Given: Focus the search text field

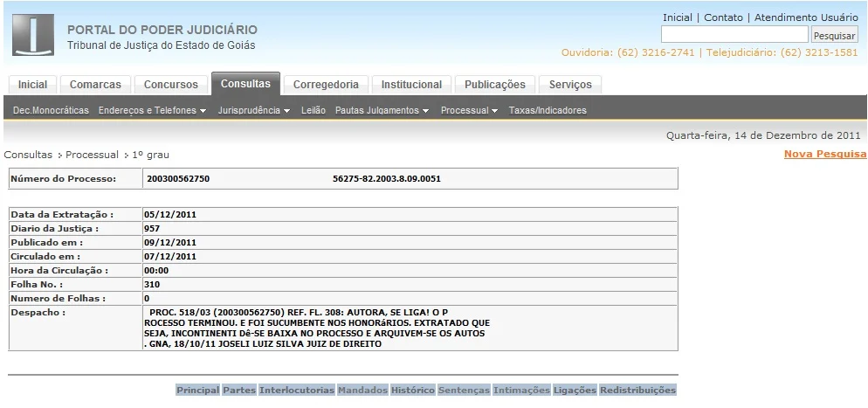Looking at the screenshot, I should point(734,35).
